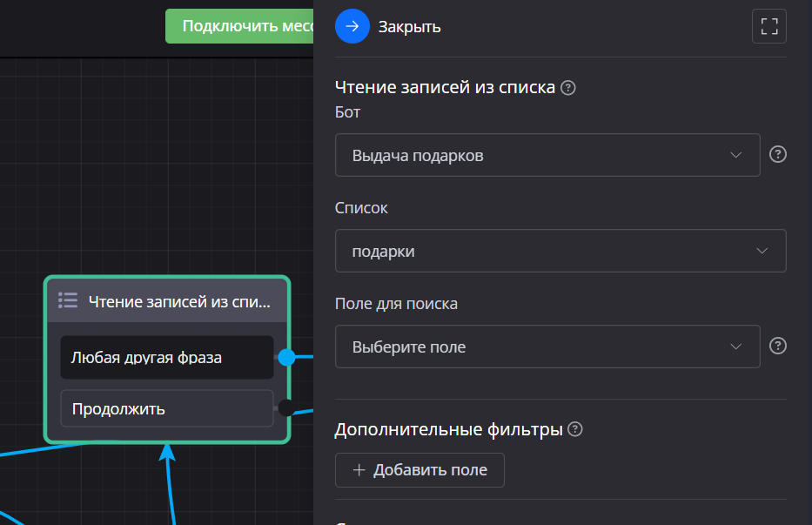The width and height of the screenshot is (812, 525).
Task: Show help for 'Поле для поиска' field
Action: pos(779,347)
